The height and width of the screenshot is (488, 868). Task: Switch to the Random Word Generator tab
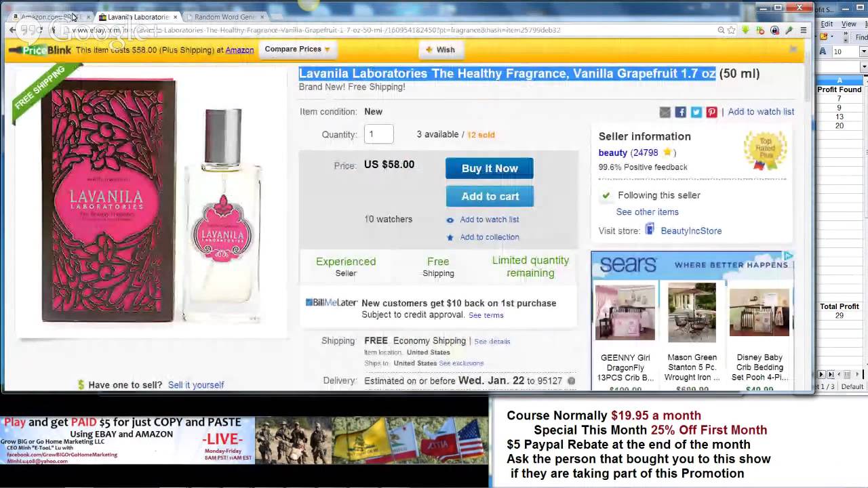[x=225, y=16]
